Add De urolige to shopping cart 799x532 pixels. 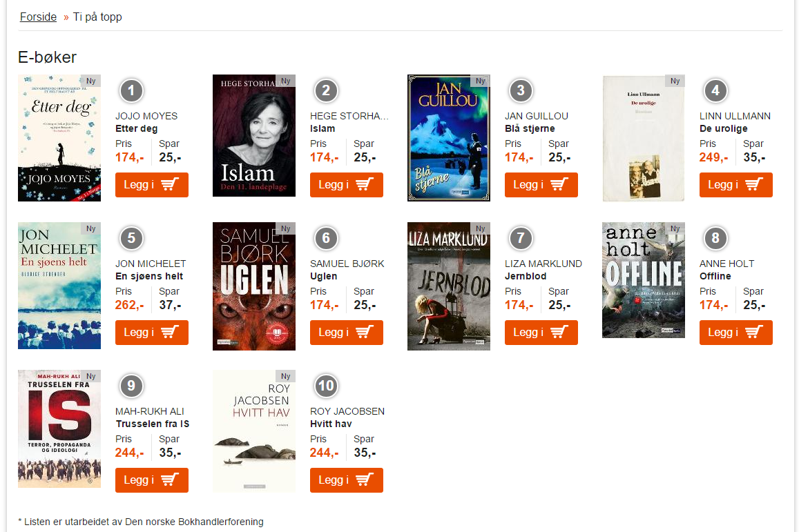736,185
